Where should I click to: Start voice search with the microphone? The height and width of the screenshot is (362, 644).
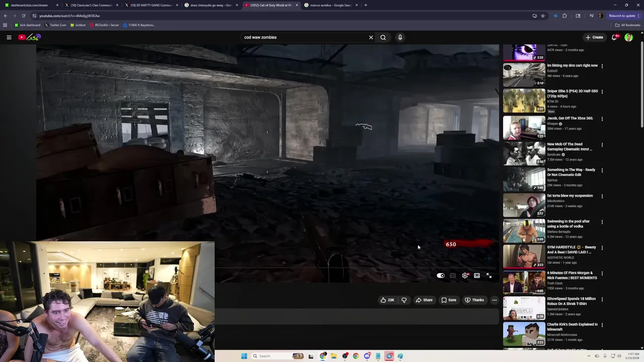400,37
